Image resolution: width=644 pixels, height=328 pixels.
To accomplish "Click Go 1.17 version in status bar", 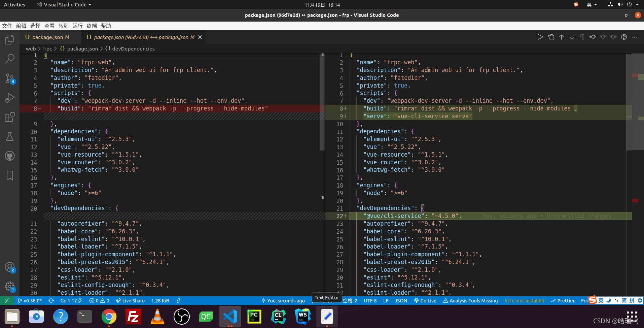I will (x=71, y=301).
